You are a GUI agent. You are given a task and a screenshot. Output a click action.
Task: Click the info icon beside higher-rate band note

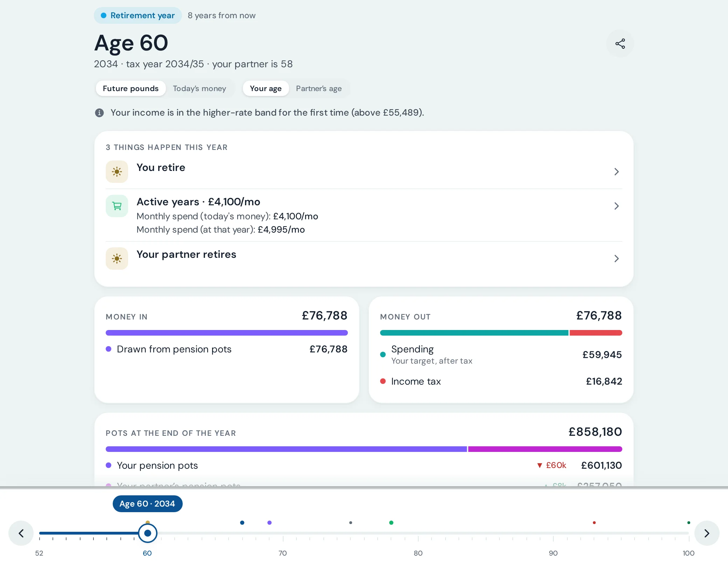coord(99,113)
